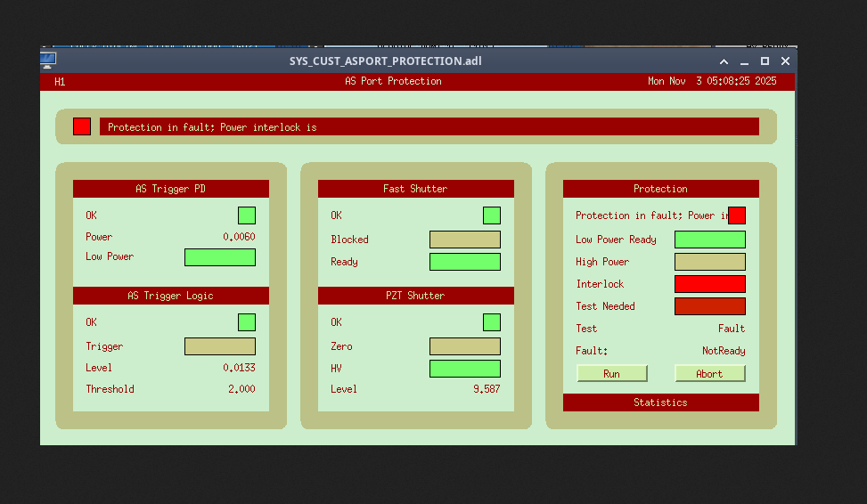Click the Threshold value 2.000
867x504 pixels.
241,389
